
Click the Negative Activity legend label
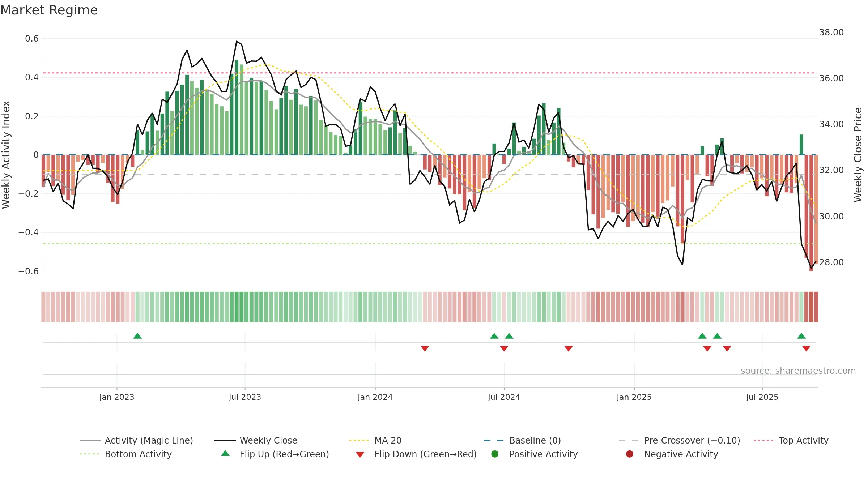point(681,454)
